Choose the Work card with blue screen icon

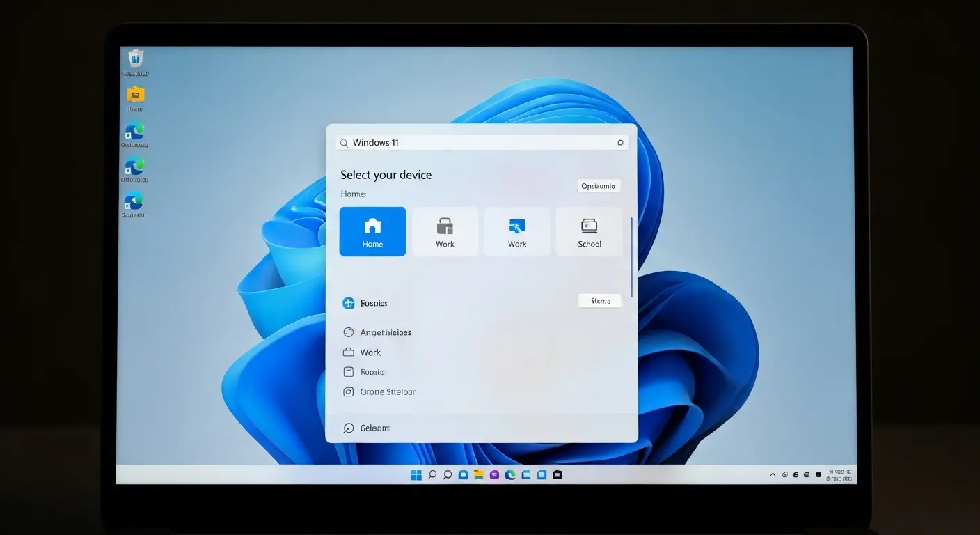click(x=517, y=231)
